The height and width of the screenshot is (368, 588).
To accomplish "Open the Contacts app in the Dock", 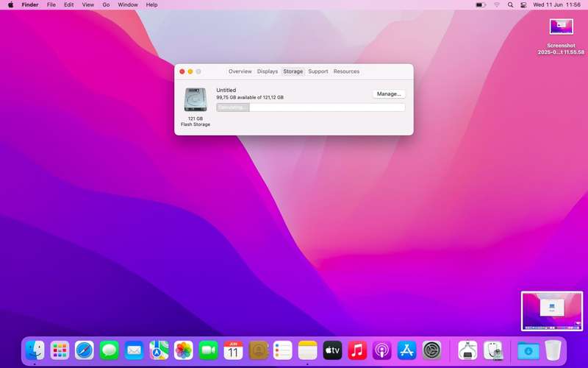I will coord(258,350).
